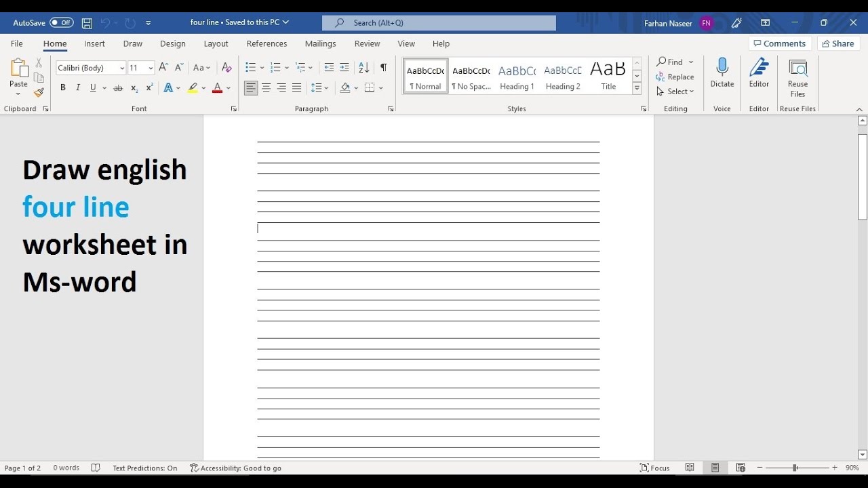This screenshot has width=868, height=488.
Task: Select Center alignment
Action: coord(267,88)
